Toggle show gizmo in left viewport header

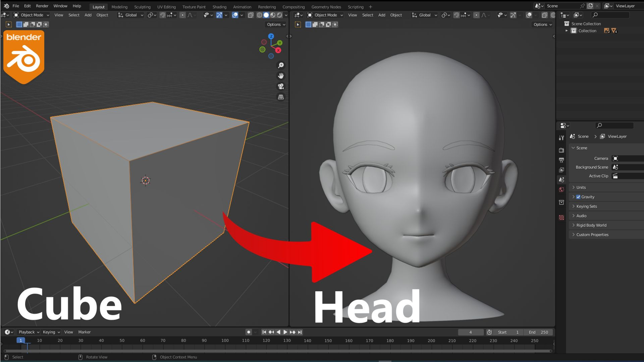[x=219, y=15]
